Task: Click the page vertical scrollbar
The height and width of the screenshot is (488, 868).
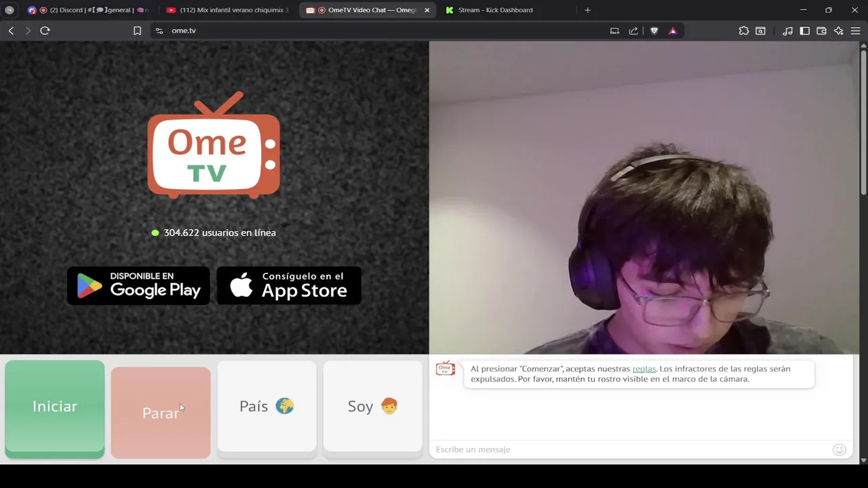Action: [863, 122]
